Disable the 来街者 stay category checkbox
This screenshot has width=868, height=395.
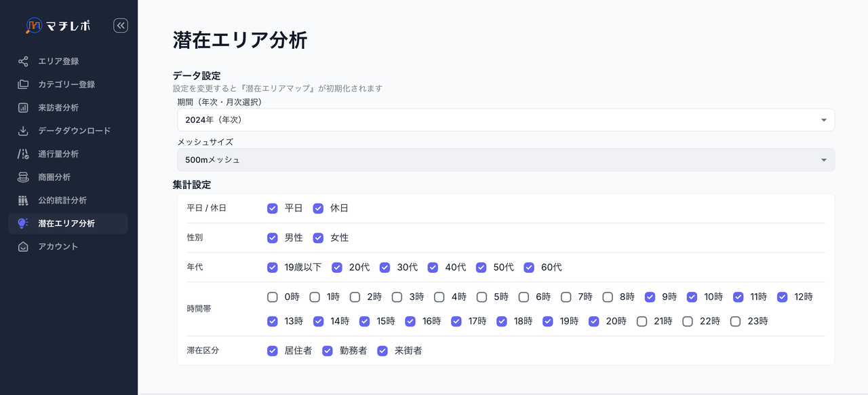[382, 350]
